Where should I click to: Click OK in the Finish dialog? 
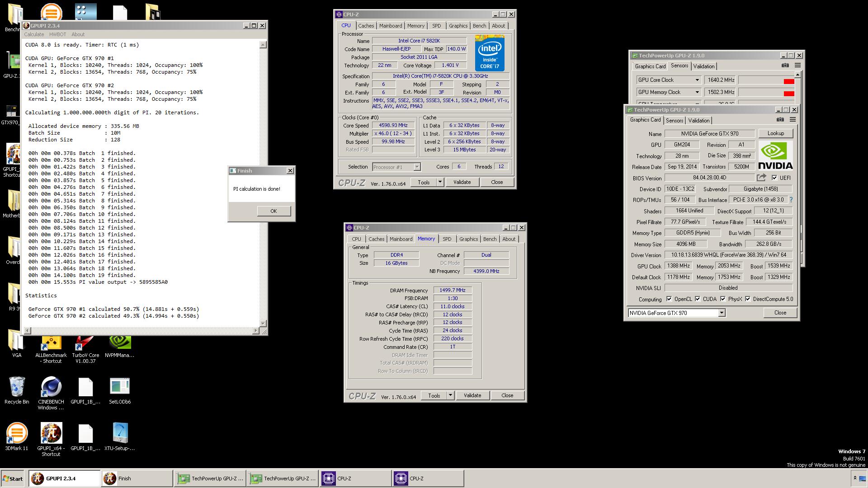pos(274,211)
